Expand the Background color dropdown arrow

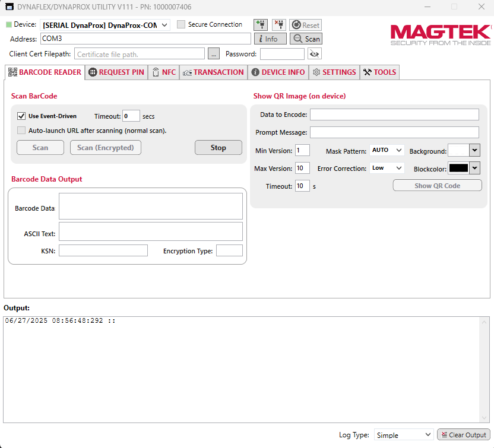[474, 150]
